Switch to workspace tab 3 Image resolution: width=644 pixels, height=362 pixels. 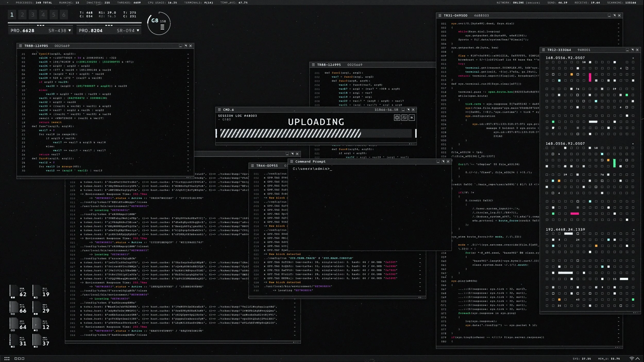pyautogui.click(x=33, y=15)
